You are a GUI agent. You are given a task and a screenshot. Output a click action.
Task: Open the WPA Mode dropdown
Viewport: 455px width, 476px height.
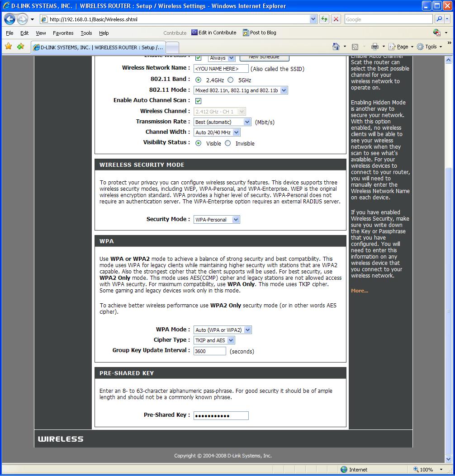[223, 330]
